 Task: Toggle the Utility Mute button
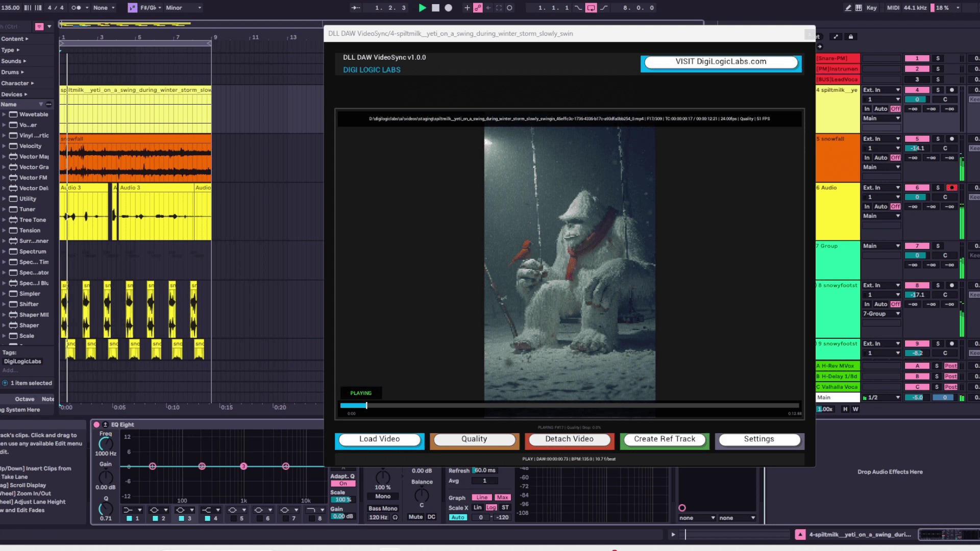pyautogui.click(x=415, y=517)
